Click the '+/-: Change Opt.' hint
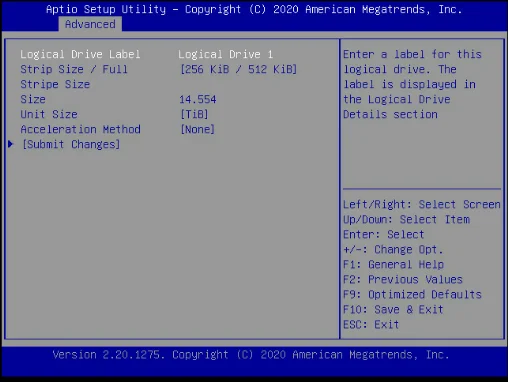The image size is (508, 382). (393, 249)
